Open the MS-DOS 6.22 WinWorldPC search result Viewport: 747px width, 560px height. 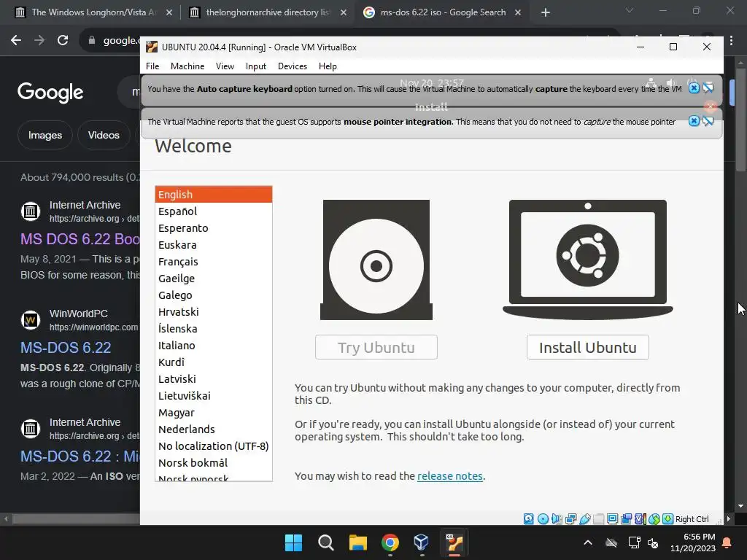pyautogui.click(x=66, y=348)
